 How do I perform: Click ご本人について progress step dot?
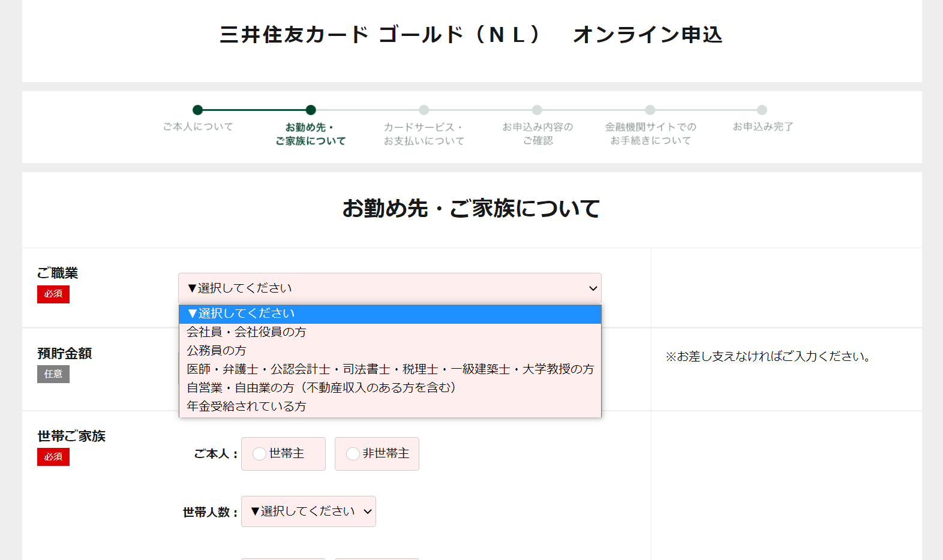coord(198,110)
